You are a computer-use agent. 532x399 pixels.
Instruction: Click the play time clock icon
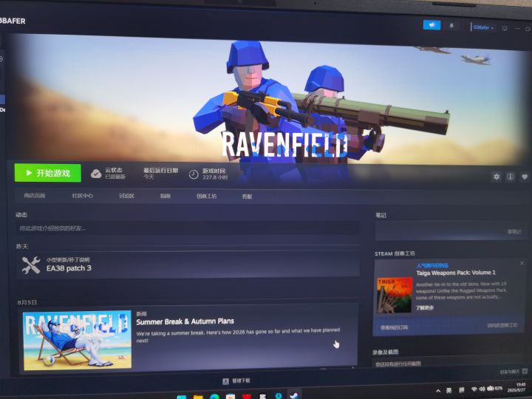coord(194,174)
